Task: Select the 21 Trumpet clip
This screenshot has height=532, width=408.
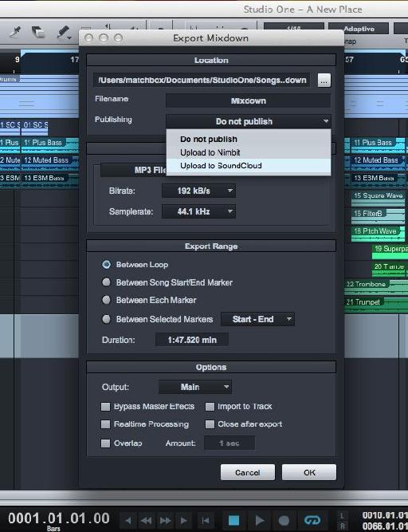Action: click(x=376, y=304)
